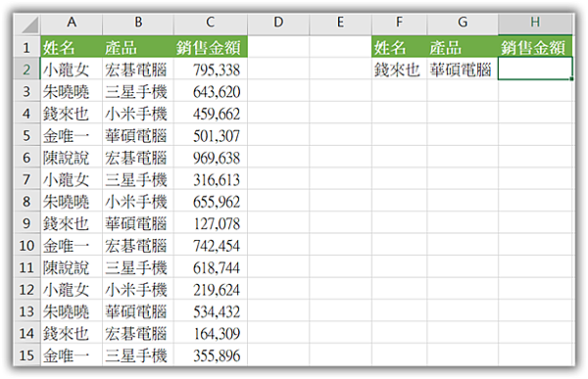Screen dimensions: 588x379
Task: Click 宏碁電腦 in row 10
Action: point(136,246)
